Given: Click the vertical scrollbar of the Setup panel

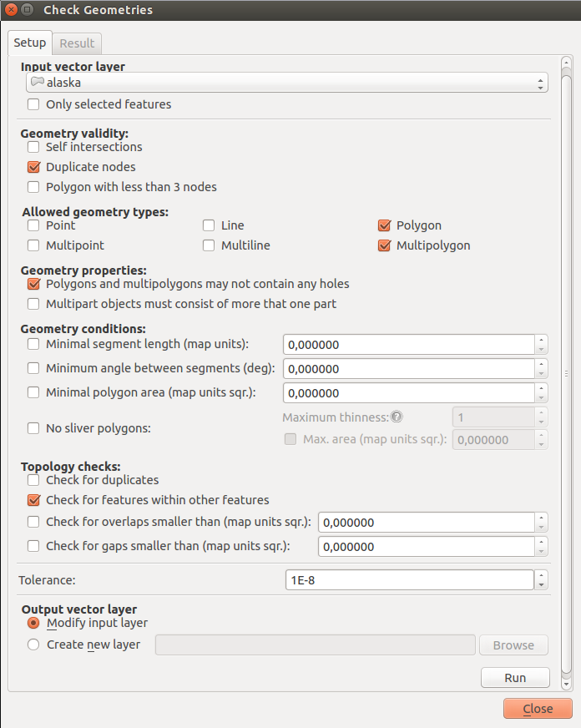Looking at the screenshot, I should tap(566, 373).
